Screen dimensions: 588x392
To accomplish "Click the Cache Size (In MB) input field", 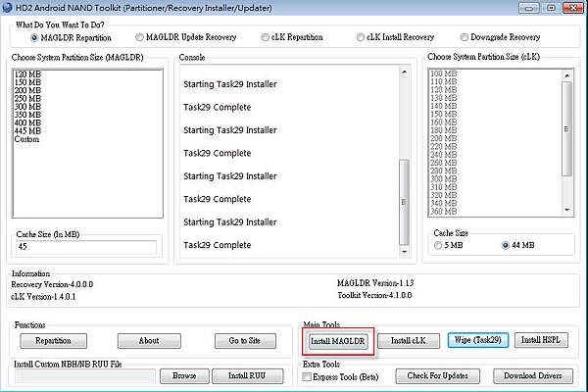I will [86, 247].
